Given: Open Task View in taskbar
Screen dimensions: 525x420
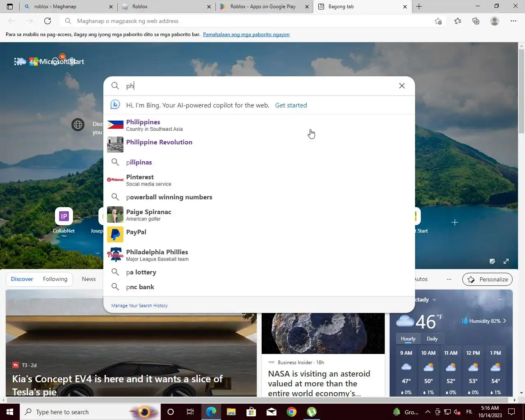Looking at the screenshot, I should [190, 412].
